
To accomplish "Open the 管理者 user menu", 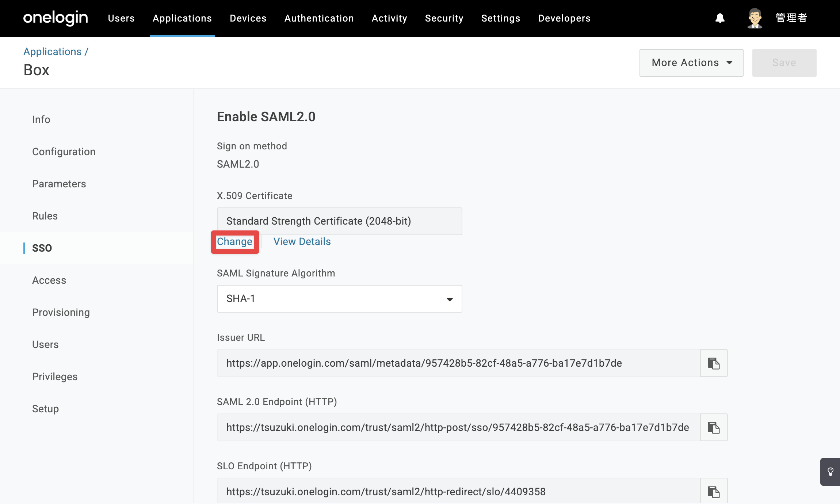I will point(791,18).
